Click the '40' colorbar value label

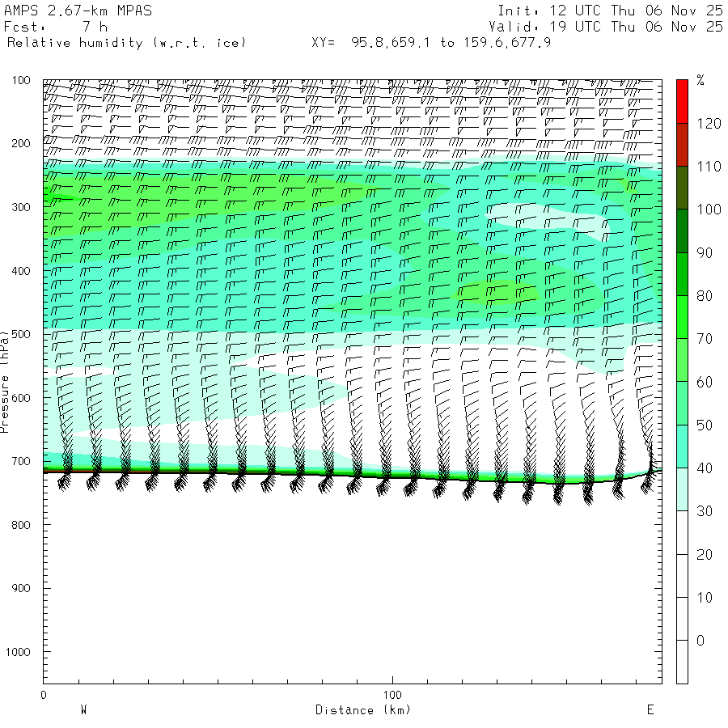click(705, 468)
